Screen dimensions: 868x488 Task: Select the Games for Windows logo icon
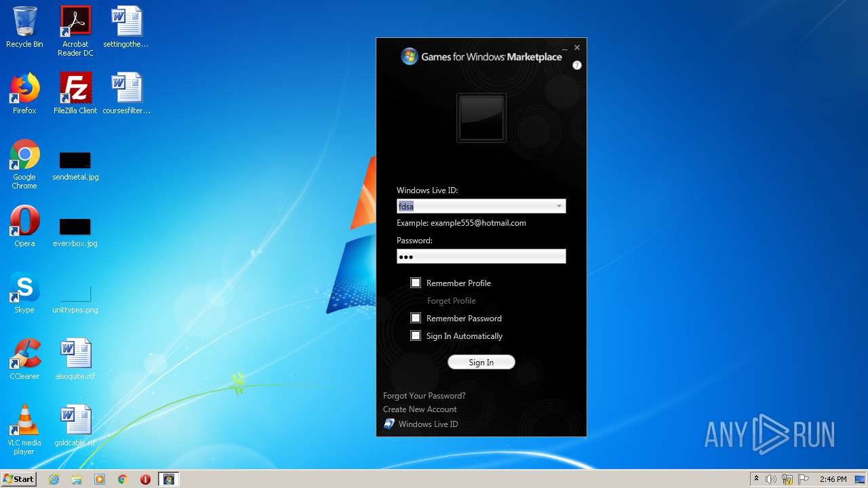pos(409,56)
